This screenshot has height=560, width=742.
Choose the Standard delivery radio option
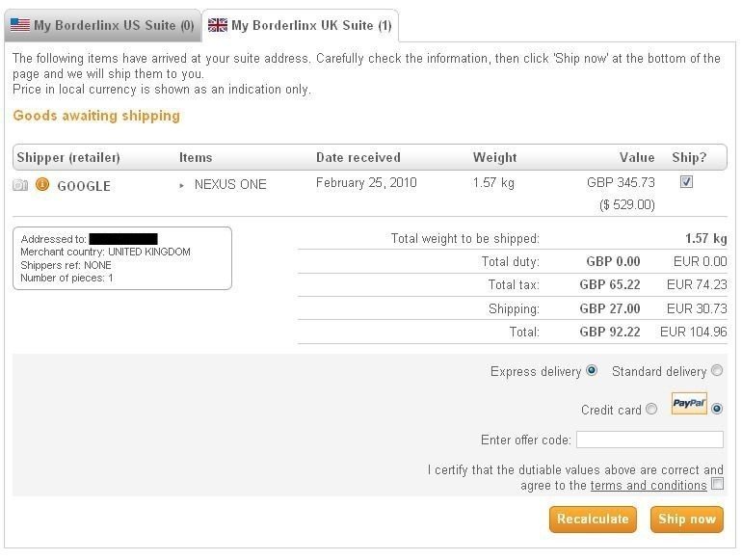(717, 370)
